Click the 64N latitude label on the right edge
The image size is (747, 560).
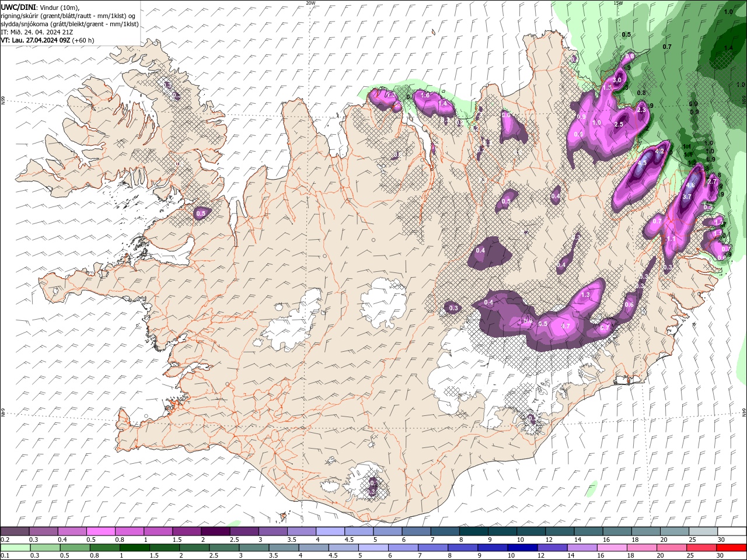coord(744,412)
